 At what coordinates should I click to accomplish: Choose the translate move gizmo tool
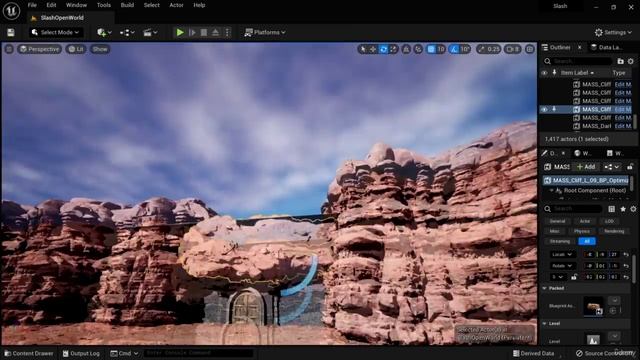point(373,49)
